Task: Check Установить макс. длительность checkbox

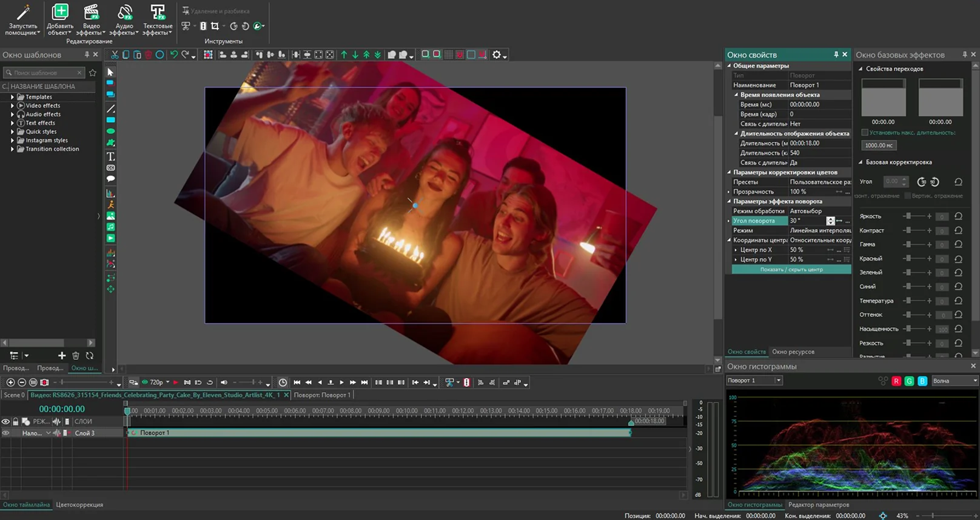Action: 865,133
